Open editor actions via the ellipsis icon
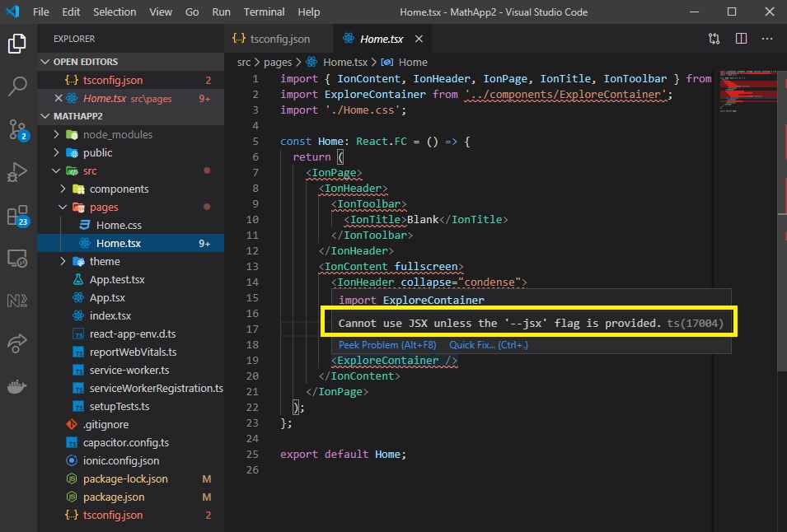The height and width of the screenshot is (532, 787). (x=767, y=38)
